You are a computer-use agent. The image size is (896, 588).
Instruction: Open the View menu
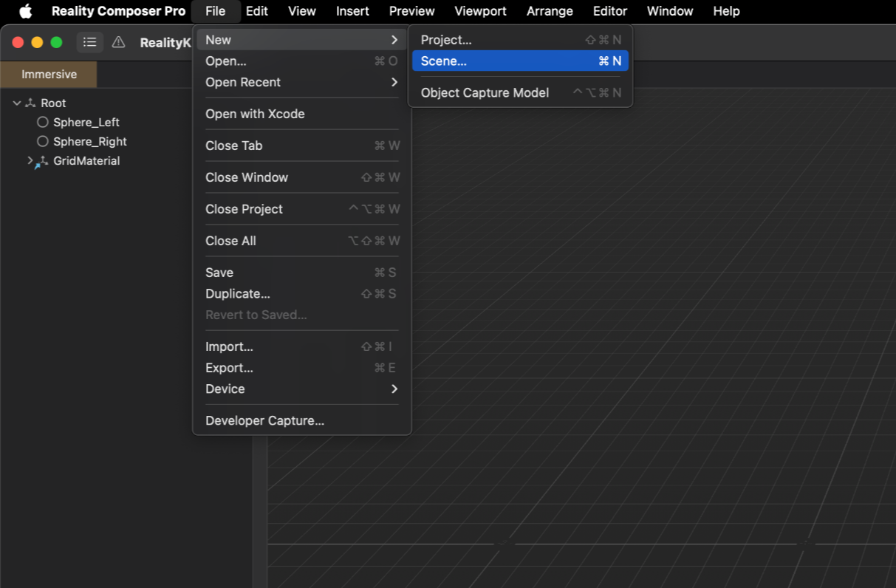point(302,11)
